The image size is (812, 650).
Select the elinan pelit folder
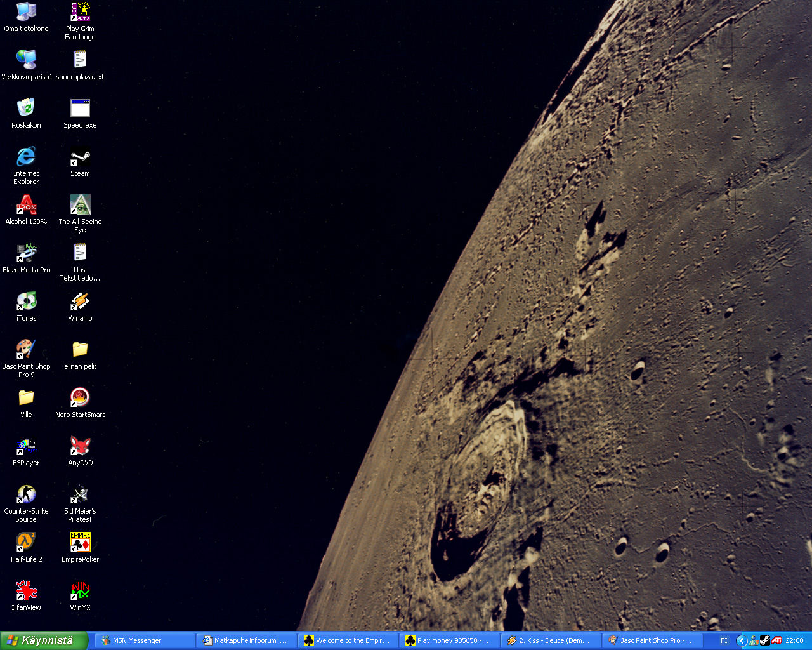pyautogui.click(x=80, y=354)
